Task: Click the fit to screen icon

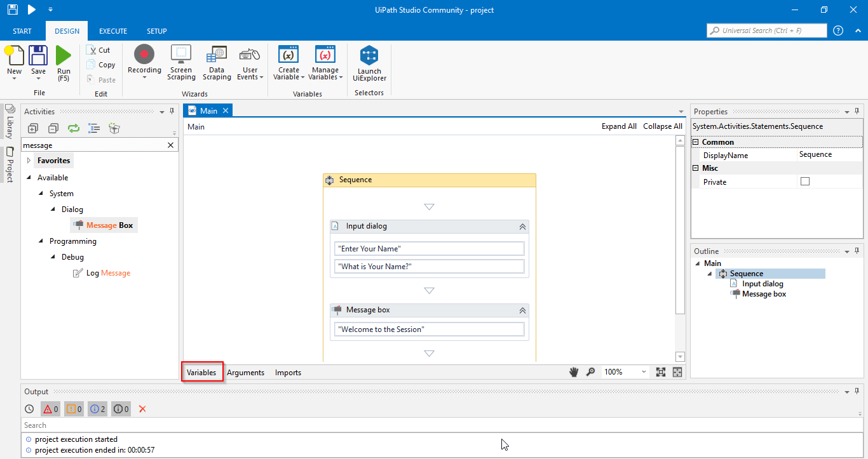Action: click(661, 373)
